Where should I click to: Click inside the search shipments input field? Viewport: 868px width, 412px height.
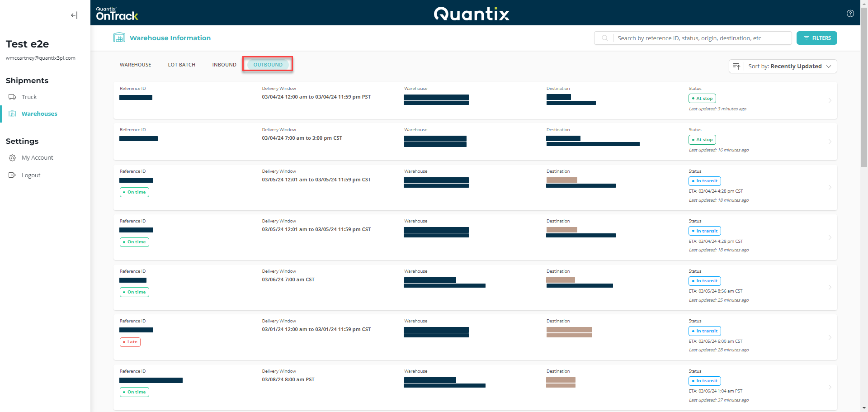coord(701,38)
